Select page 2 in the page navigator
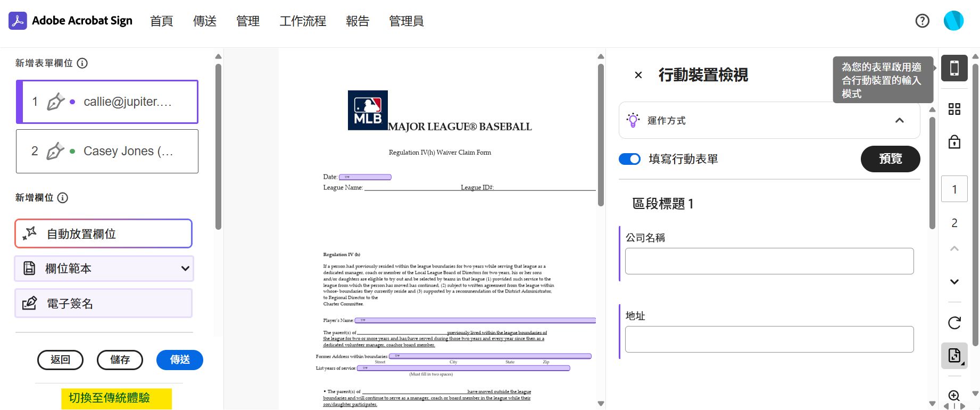Image resolution: width=980 pixels, height=410 pixels. (954, 223)
